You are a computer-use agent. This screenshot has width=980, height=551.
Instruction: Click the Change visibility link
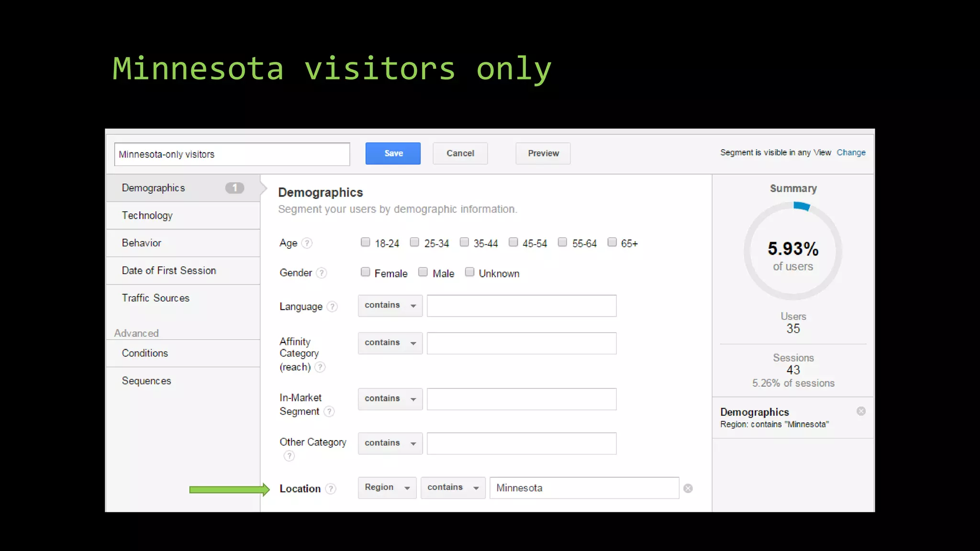tap(851, 153)
